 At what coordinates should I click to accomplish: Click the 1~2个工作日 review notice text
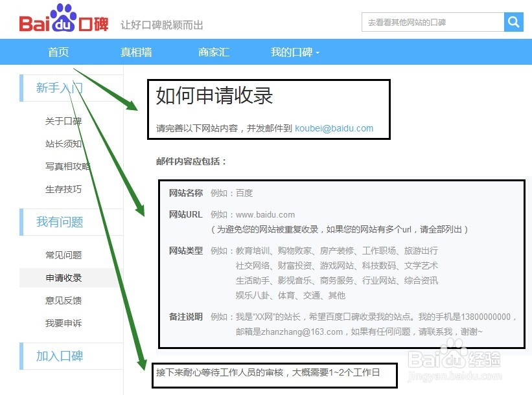click(268, 372)
